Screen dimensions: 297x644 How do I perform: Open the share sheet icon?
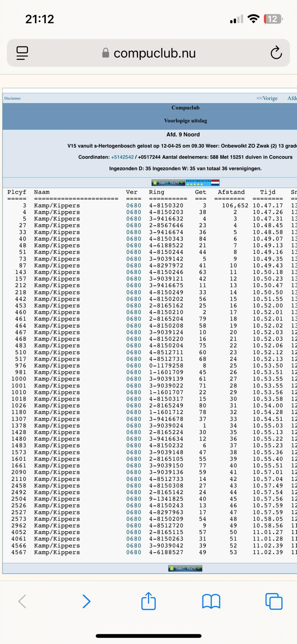coord(148,601)
